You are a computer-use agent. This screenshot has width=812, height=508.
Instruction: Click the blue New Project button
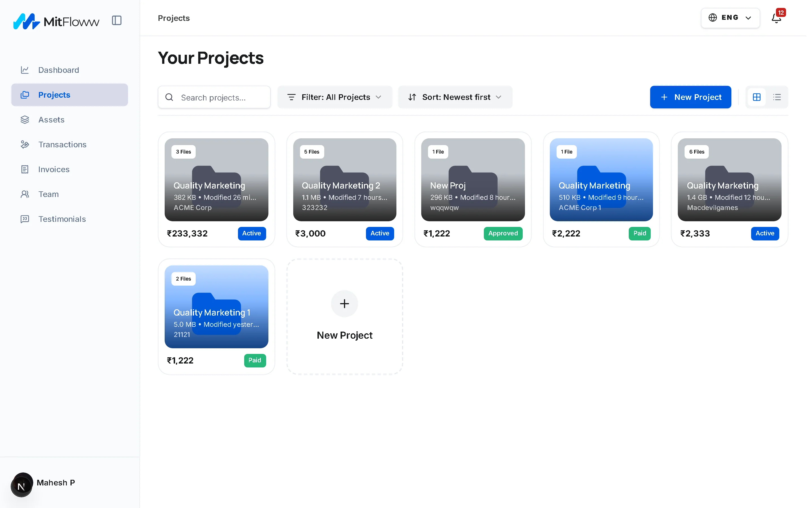690,97
